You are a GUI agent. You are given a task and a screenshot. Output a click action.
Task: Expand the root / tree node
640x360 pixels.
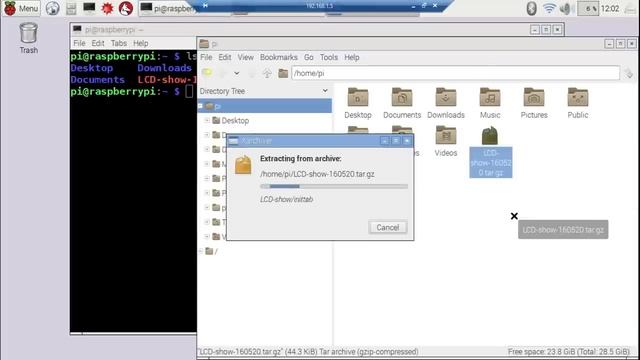point(200,251)
